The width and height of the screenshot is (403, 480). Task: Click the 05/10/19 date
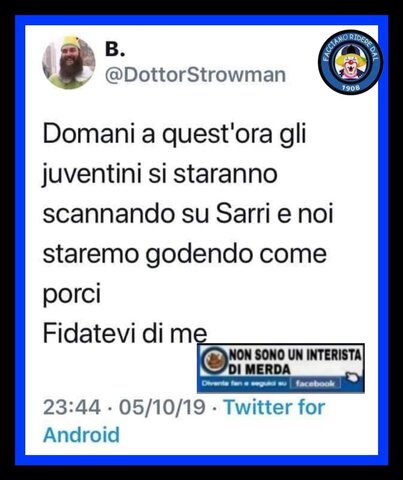pyautogui.click(x=162, y=407)
